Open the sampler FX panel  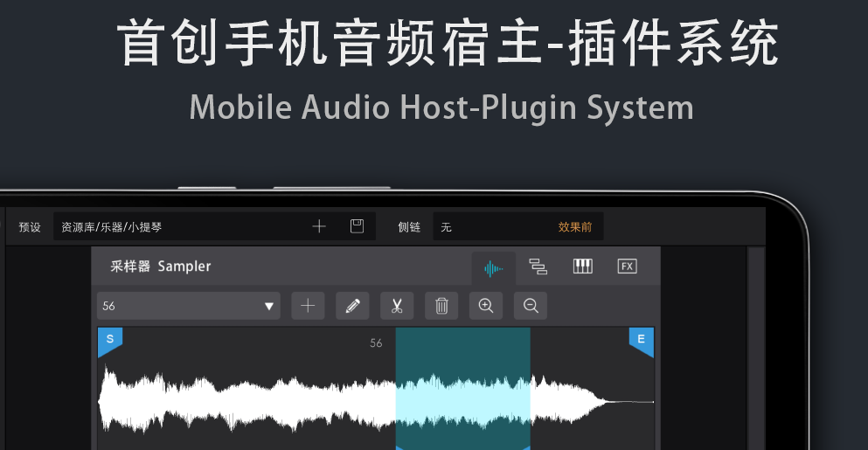[627, 267]
